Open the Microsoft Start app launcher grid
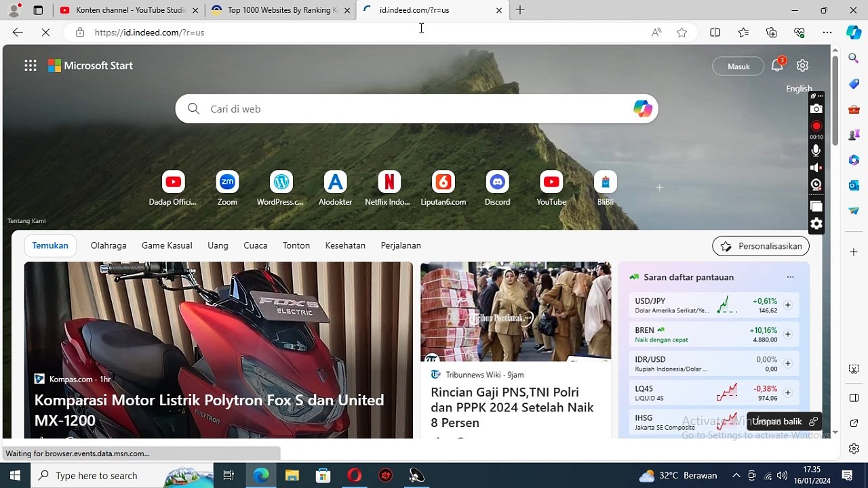 tap(31, 66)
